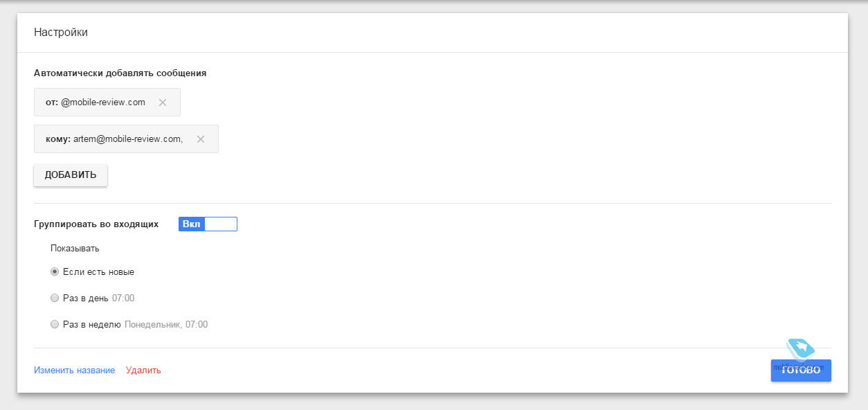Click the red 'Удалить' link

tap(143, 371)
